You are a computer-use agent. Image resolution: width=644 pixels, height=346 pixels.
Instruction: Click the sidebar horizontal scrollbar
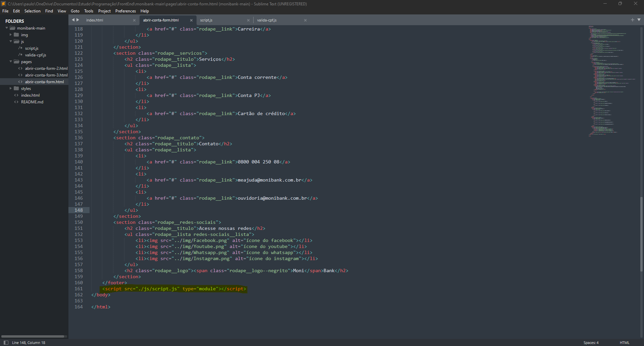tap(33, 336)
